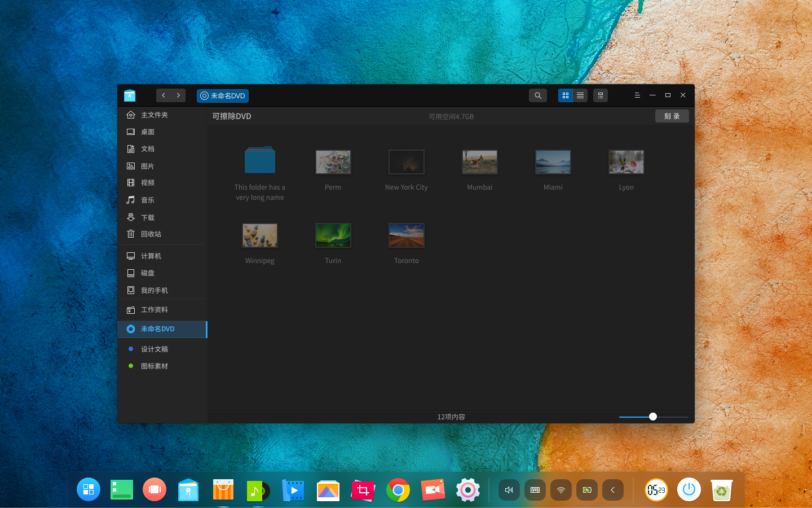Open the main application hamburger menu
The image size is (812, 508).
point(637,95)
